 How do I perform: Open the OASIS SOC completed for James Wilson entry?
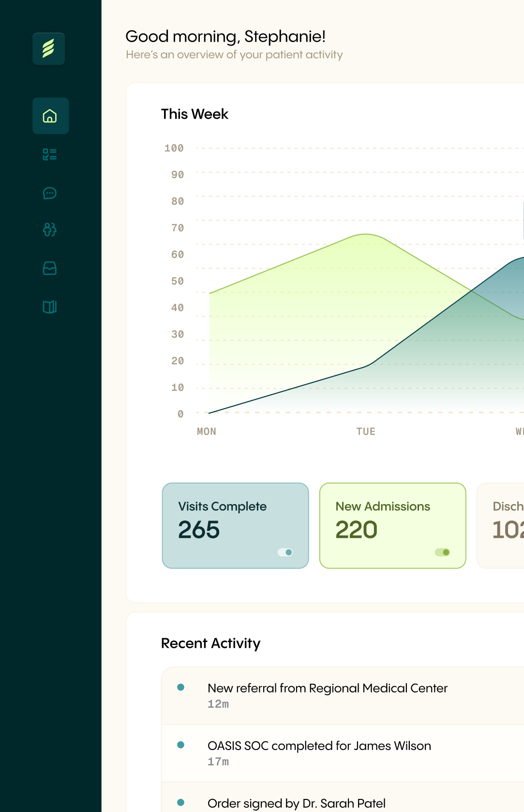click(343, 753)
